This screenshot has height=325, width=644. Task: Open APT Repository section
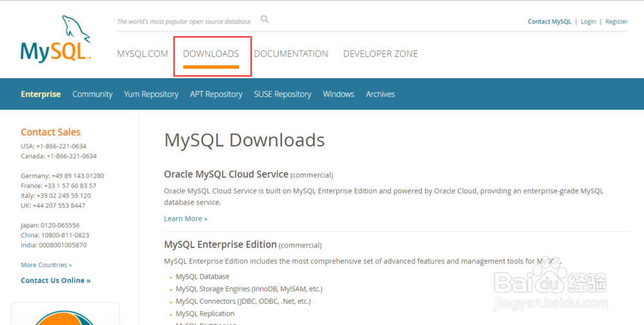pyautogui.click(x=216, y=94)
